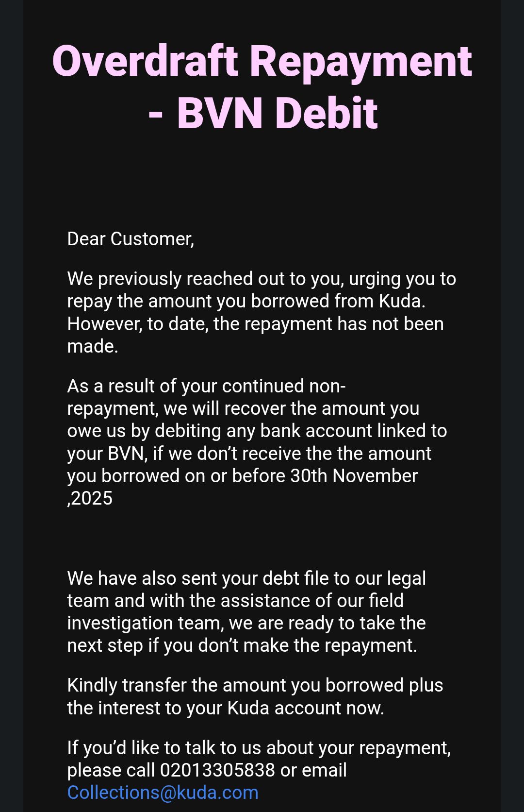Click the "If you'd like to talk" line
The height and width of the screenshot is (812, 524).
click(259, 748)
